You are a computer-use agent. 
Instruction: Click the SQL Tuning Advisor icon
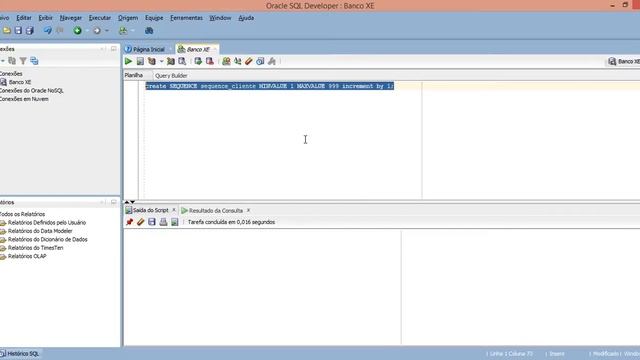click(x=182, y=61)
